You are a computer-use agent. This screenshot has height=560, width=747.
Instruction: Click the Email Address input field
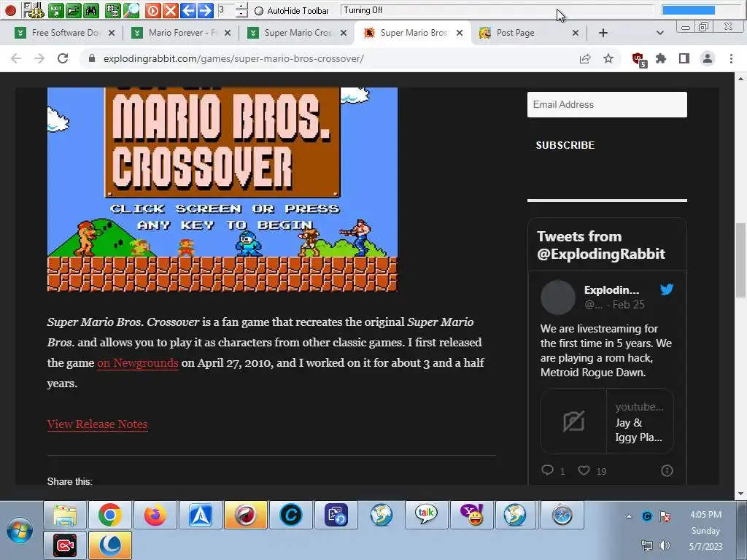607,105
